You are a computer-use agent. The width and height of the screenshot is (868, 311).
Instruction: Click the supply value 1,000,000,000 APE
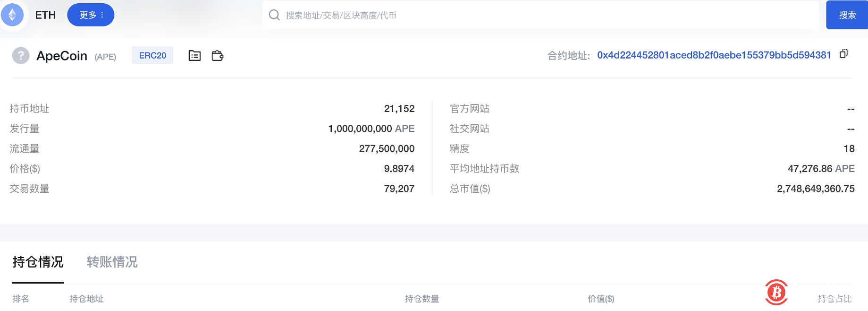tap(371, 129)
